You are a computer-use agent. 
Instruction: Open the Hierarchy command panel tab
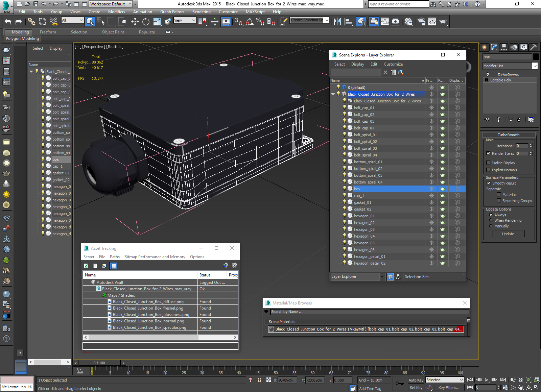[x=504, y=47]
